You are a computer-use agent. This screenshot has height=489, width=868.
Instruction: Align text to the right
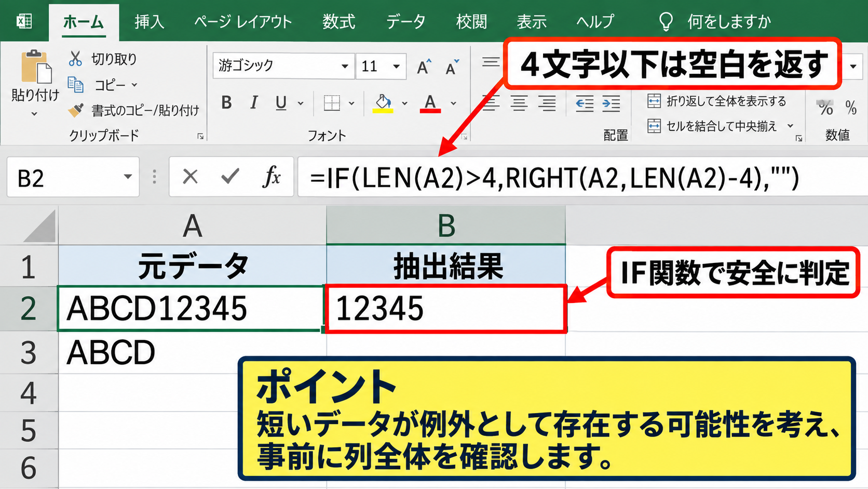[x=547, y=103]
